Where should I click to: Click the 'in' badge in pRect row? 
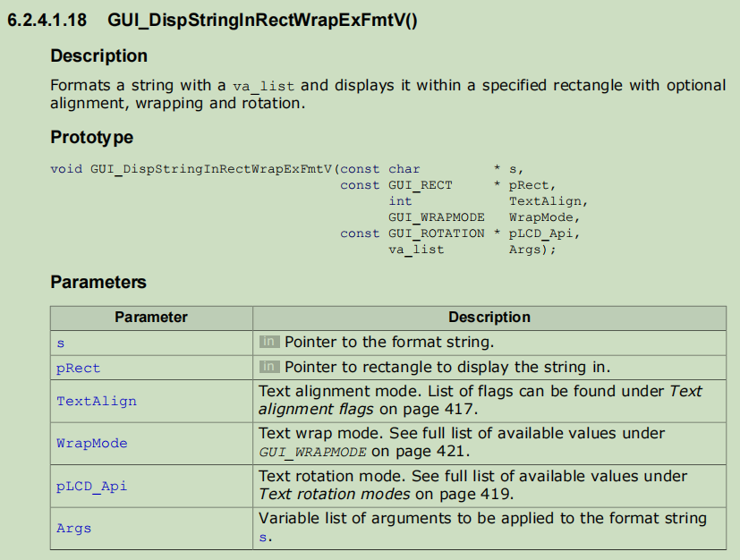[268, 367]
